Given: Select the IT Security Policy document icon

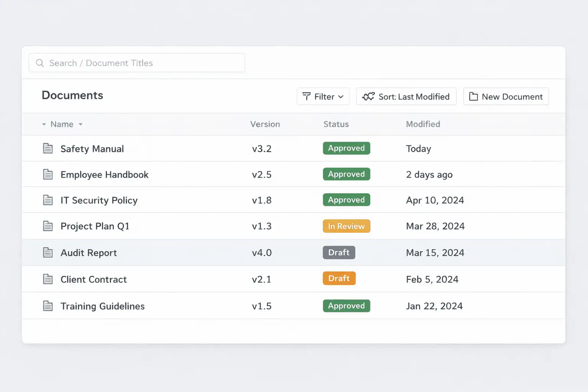Looking at the screenshot, I should click(x=48, y=200).
